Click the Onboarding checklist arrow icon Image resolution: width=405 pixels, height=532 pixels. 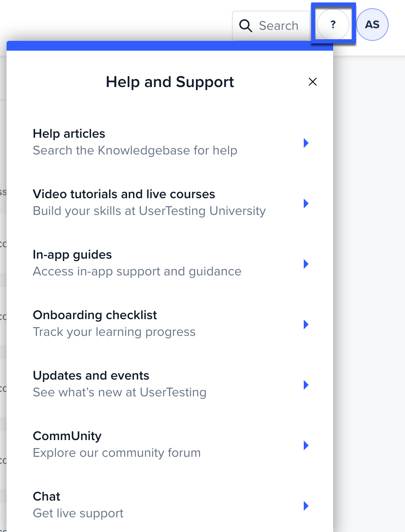(306, 324)
